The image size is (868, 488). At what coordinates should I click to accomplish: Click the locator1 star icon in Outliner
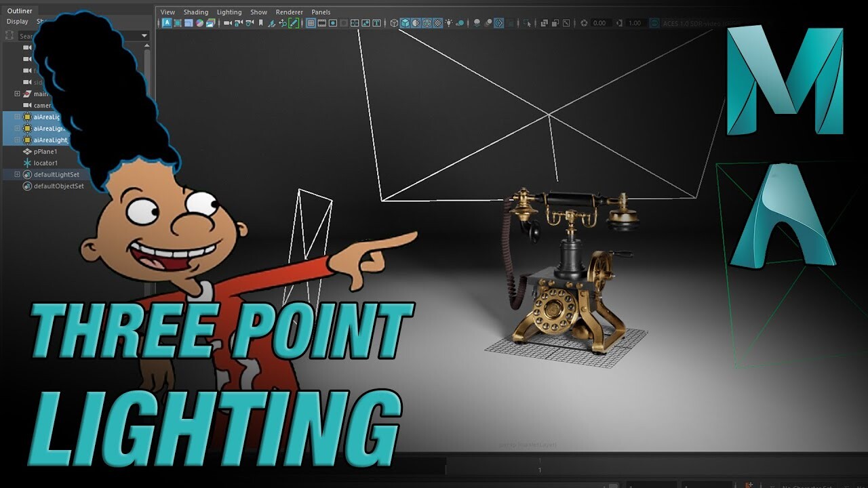pos(27,163)
